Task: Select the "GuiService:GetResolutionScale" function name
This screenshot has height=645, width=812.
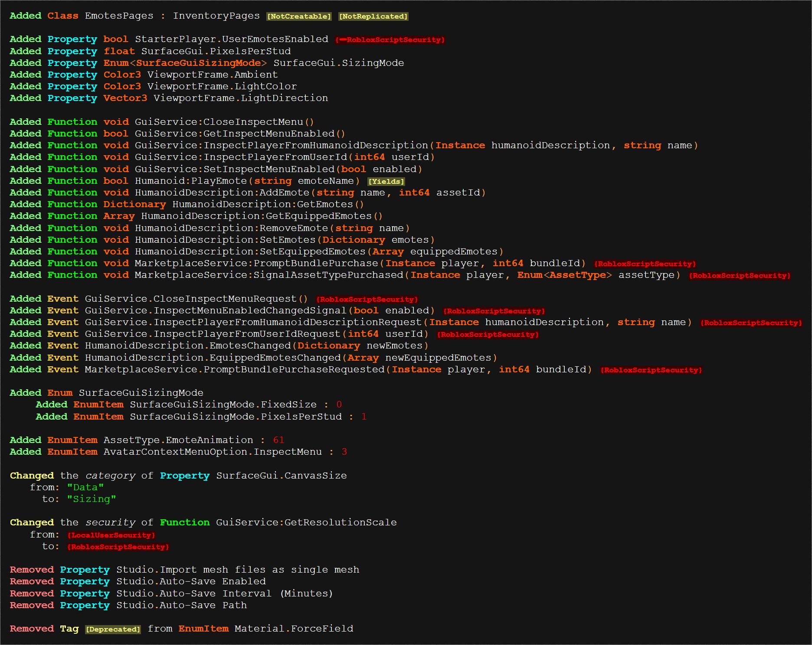Action: [x=306, y=522]
